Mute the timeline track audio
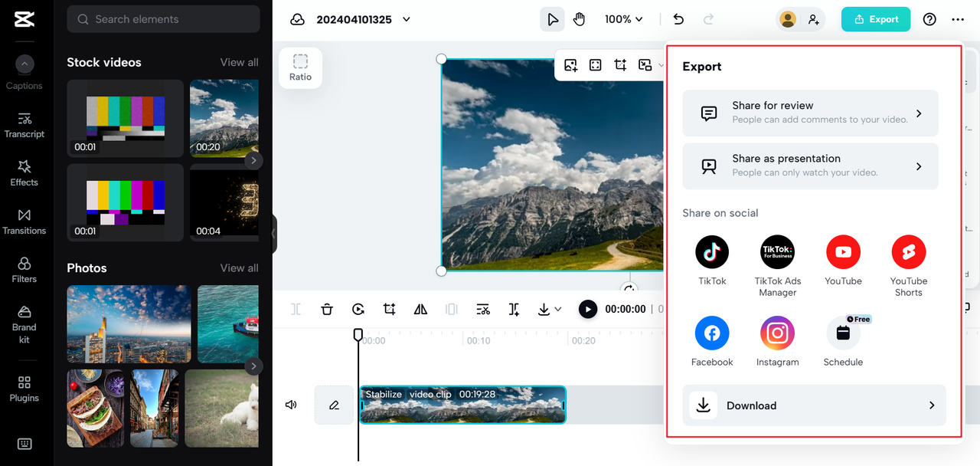The width and height of the screenshot is (980, 466). (x=291, y=405)
